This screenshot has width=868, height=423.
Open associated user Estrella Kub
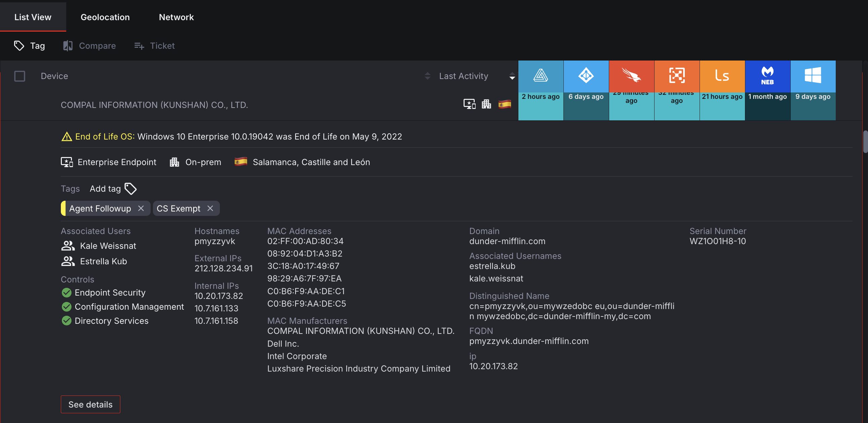click(x=104, y=261)
